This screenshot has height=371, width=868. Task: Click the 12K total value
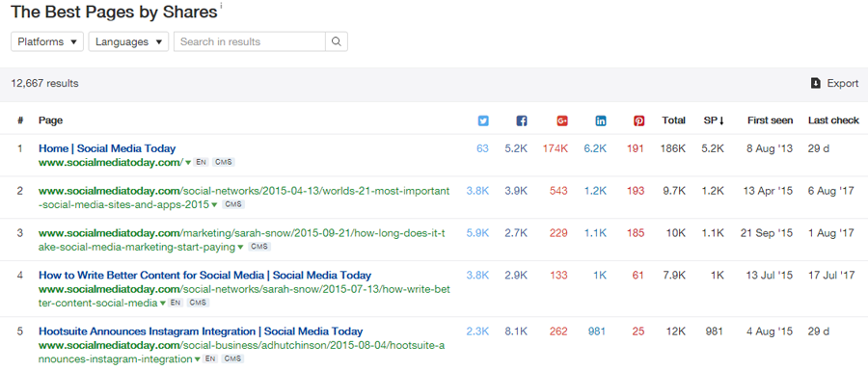click(677, 331)
